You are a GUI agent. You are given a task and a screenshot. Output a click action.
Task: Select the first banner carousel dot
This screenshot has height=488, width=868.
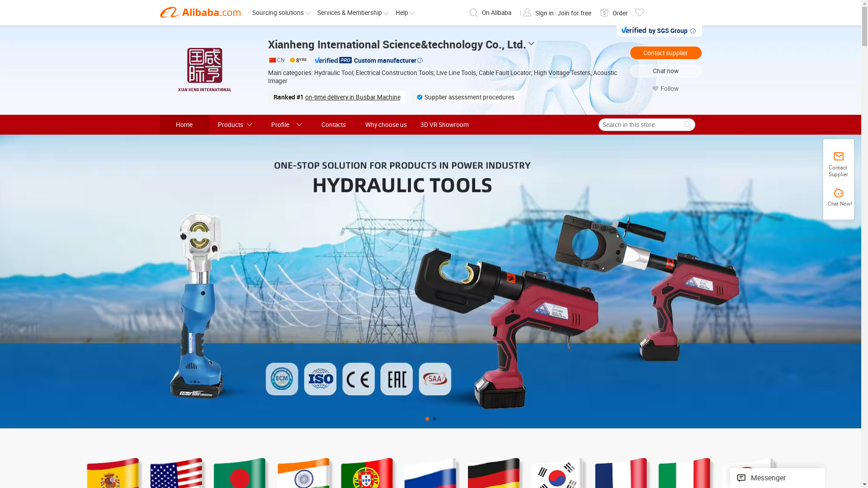[427, 419]
